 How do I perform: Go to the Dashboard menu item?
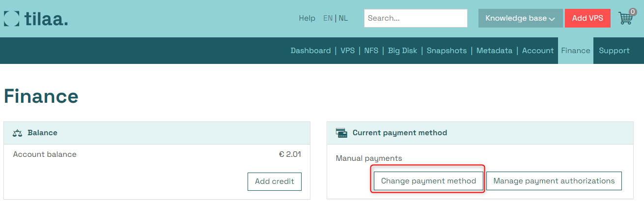pyautogui.click(x=310, y=51)
